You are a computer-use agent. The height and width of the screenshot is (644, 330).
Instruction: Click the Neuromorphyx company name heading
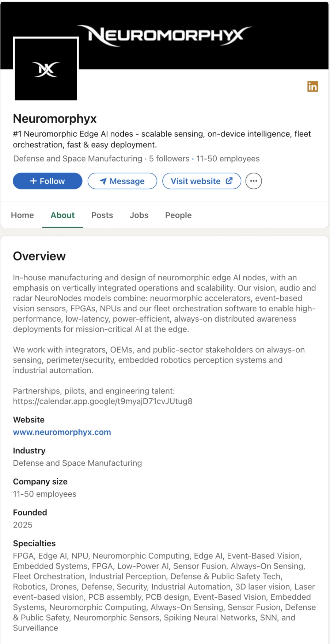coord(55,119)
